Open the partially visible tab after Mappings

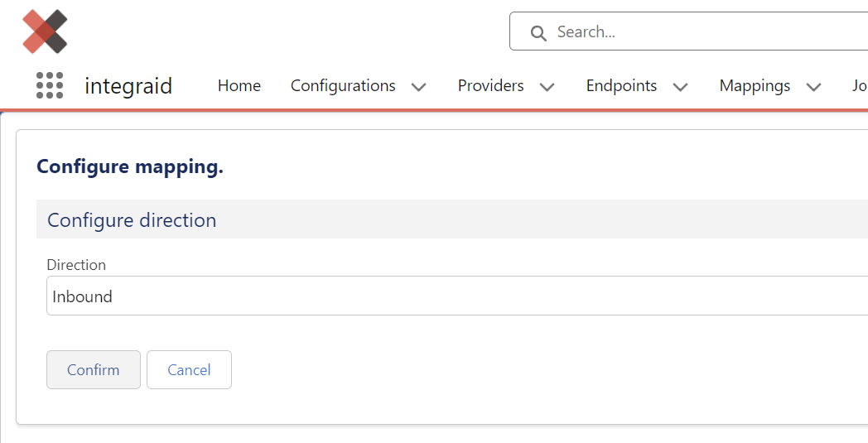pyautogui.click(x=860, y=86)
